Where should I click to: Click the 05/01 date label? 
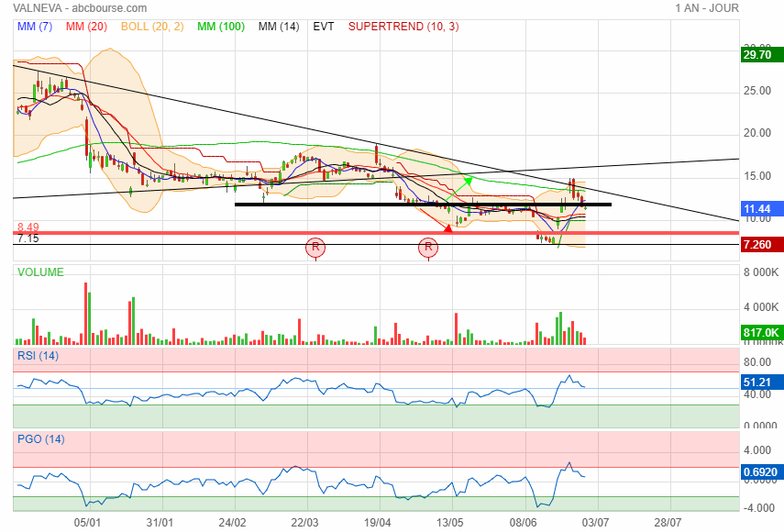point(87,523)
